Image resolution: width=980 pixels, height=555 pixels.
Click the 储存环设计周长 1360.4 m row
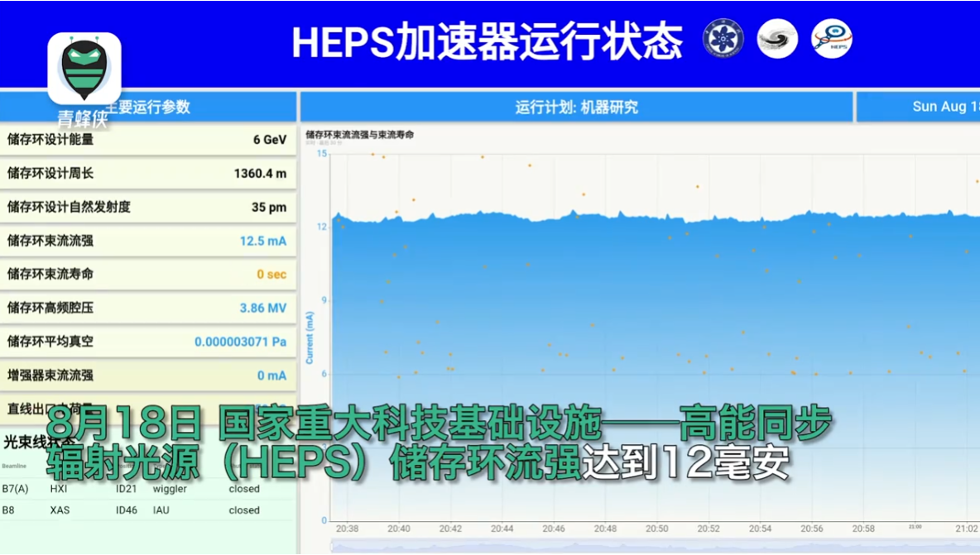click(x=147, y=174)
